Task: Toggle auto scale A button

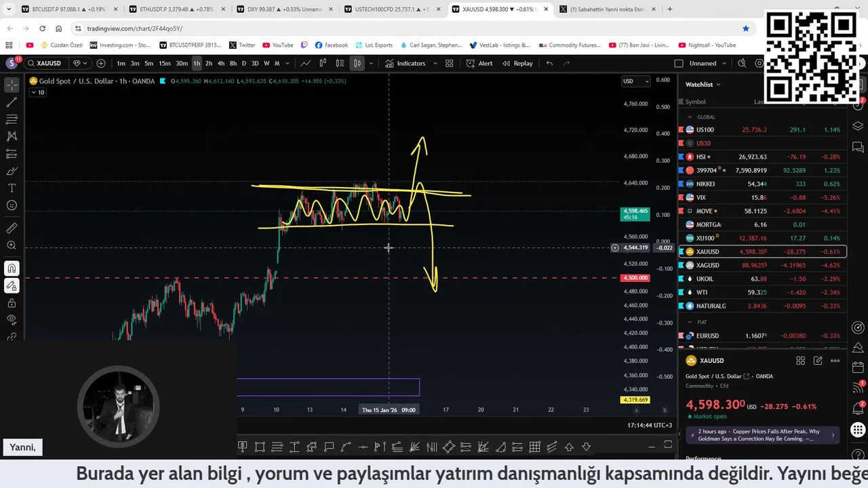Action: (636, 410)
